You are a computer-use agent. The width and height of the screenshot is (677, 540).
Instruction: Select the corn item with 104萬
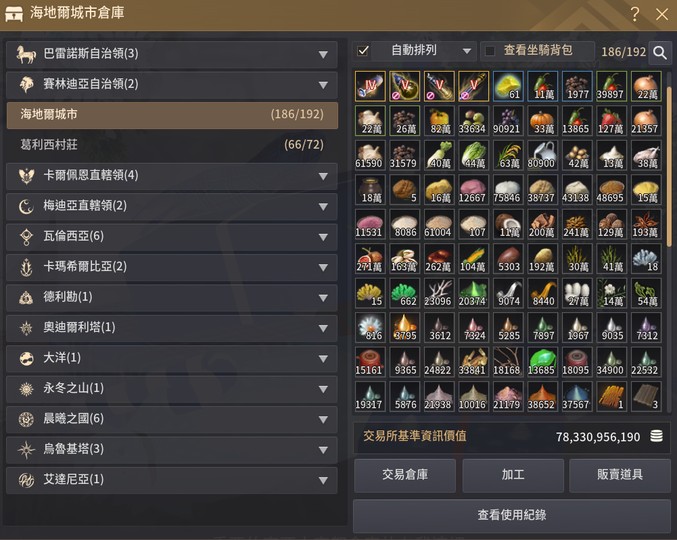coord(474,259)
